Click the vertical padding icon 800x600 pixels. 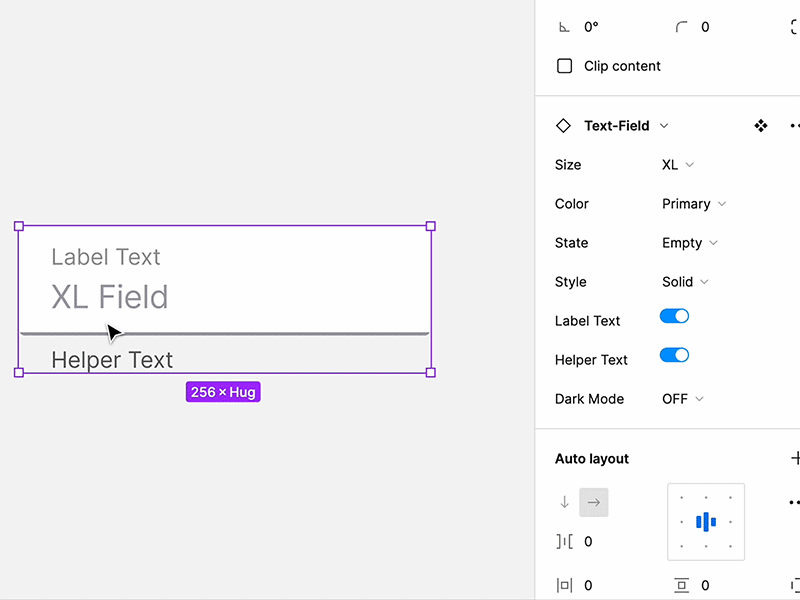(x=682, y=585)
